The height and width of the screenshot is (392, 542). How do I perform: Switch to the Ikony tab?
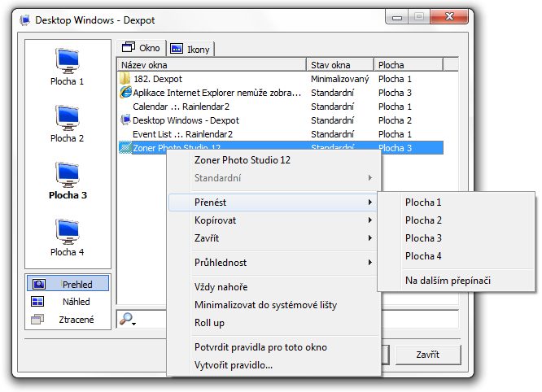pos(190,49)
